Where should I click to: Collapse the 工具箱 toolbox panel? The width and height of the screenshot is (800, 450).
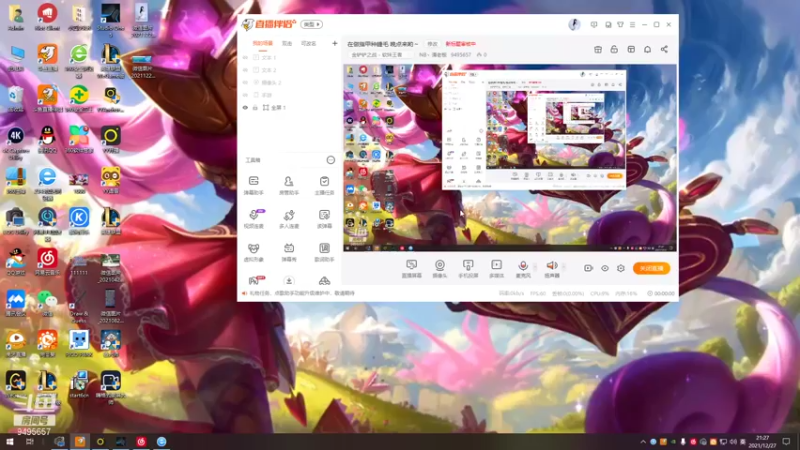coord(331,160)
